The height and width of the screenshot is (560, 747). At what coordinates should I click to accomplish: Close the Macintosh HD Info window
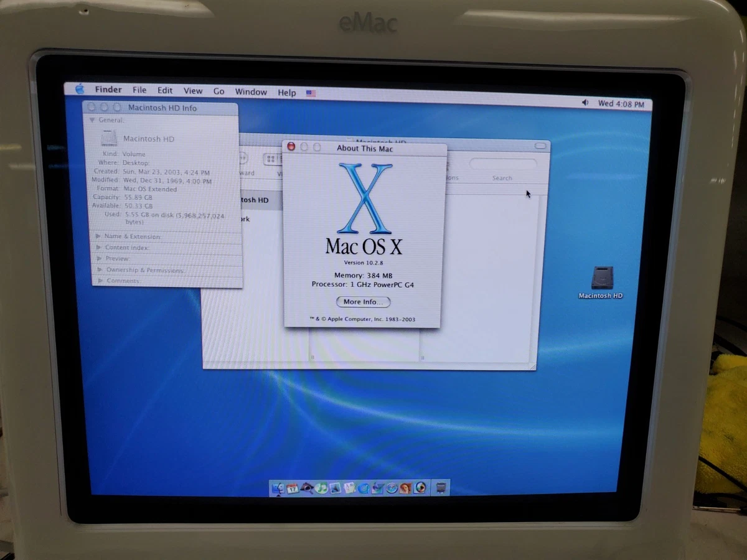pyautogui.click(x=92, y=106)
